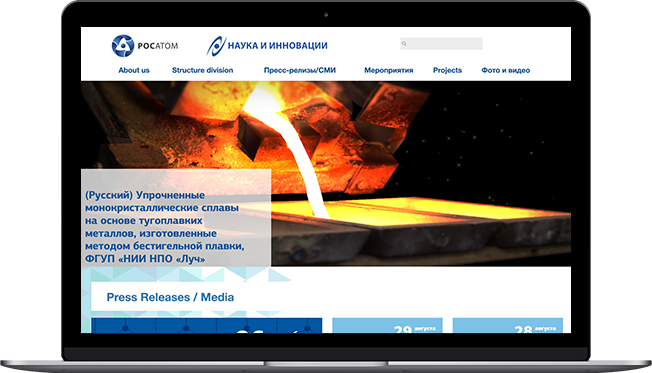Open the Упрочненные монокристаллические сплавы headline
This screenshot has height=373, width=652.
(165, 227)
